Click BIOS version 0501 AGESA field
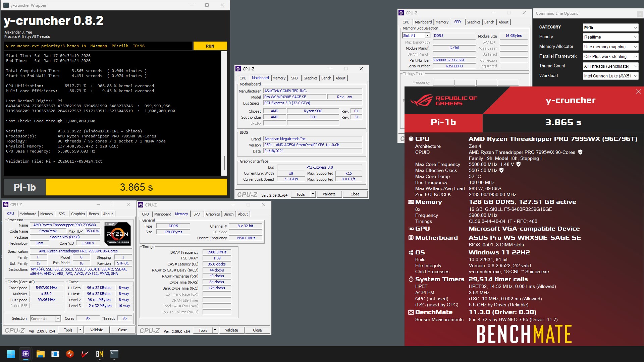This screenshot has width=644, height=362. [313, 145]
